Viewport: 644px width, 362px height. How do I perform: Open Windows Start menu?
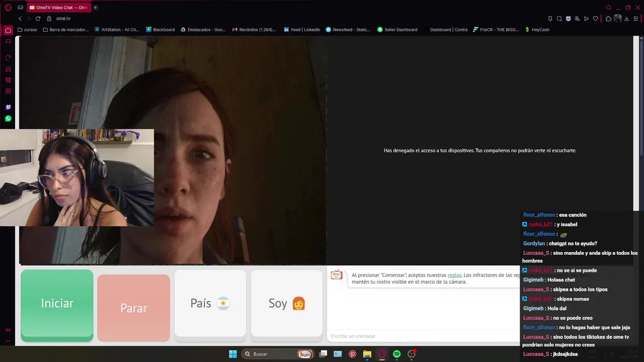pyautogui.click(x=233, y=354)
